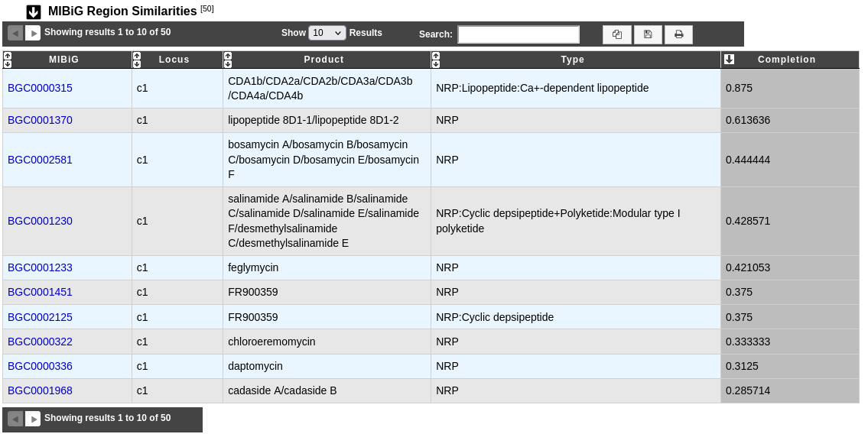Screen dimensions: 868x434
Task: Go to next page using top arrow
Action: click(33, 33)
